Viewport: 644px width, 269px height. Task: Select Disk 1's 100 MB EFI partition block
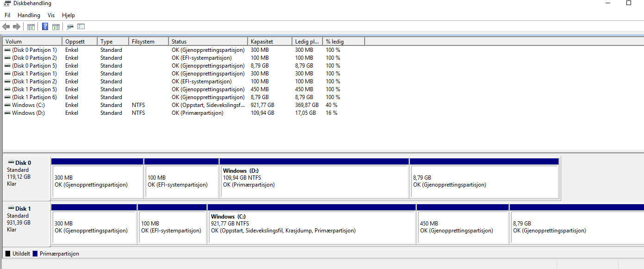[x=172, y=224]
